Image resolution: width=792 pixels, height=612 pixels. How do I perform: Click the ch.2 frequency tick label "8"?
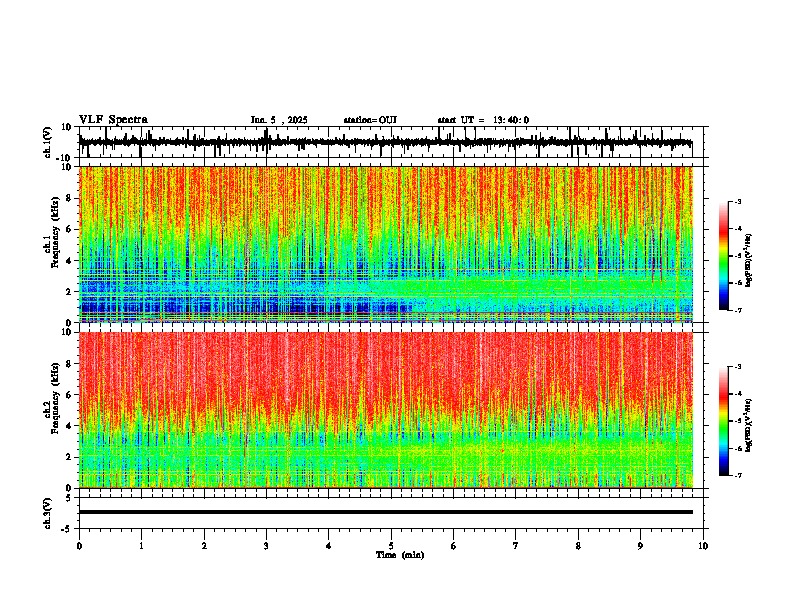71,364
